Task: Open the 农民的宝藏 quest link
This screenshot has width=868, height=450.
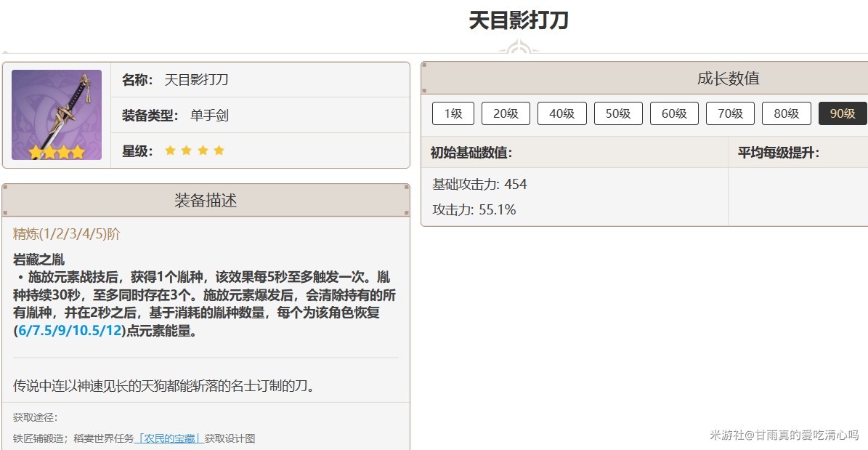Action: coord(169,438)
